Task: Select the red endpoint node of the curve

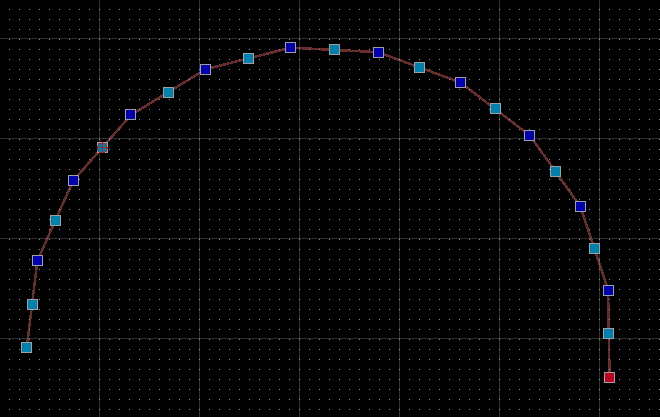Action: pos(609,377)
